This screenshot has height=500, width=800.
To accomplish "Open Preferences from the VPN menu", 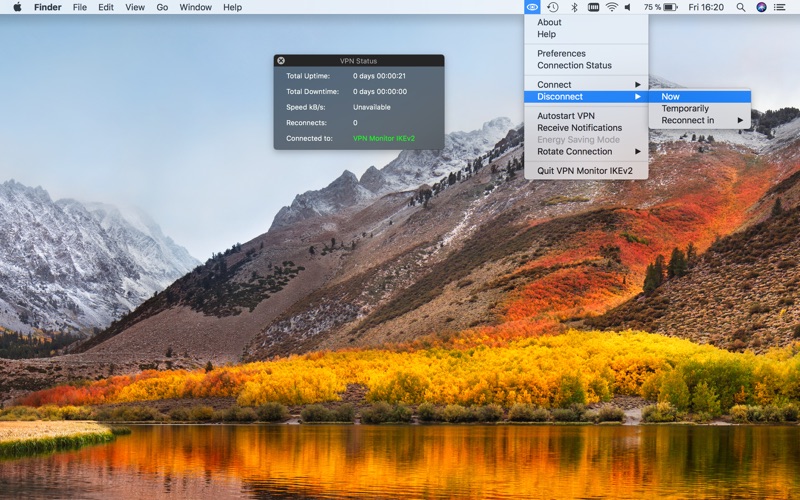I will coord(586,54).
